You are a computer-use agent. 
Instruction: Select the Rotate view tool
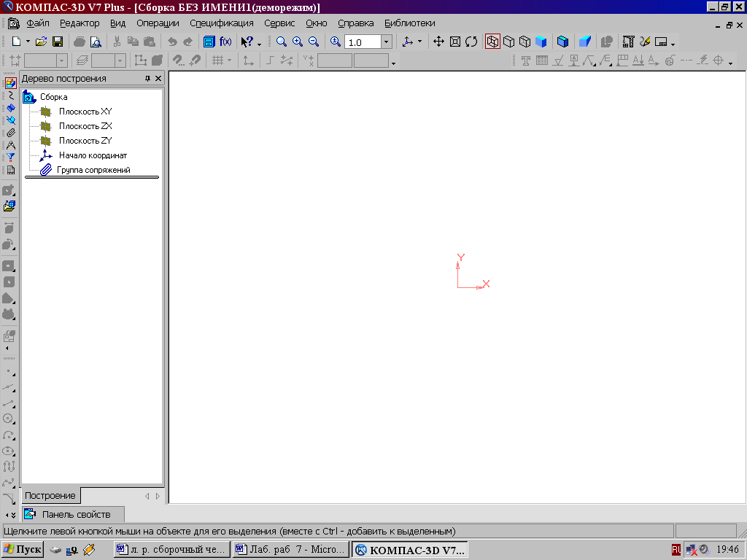coord(471,42)
